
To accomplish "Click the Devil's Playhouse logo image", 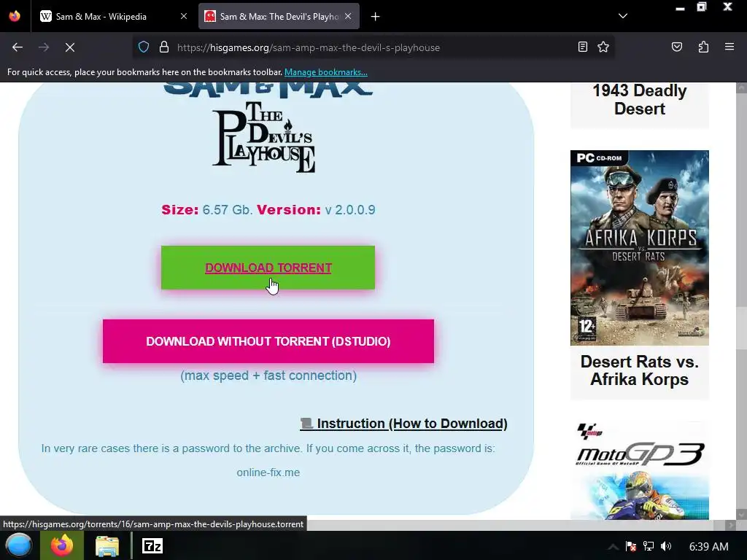I will [264, 137].
